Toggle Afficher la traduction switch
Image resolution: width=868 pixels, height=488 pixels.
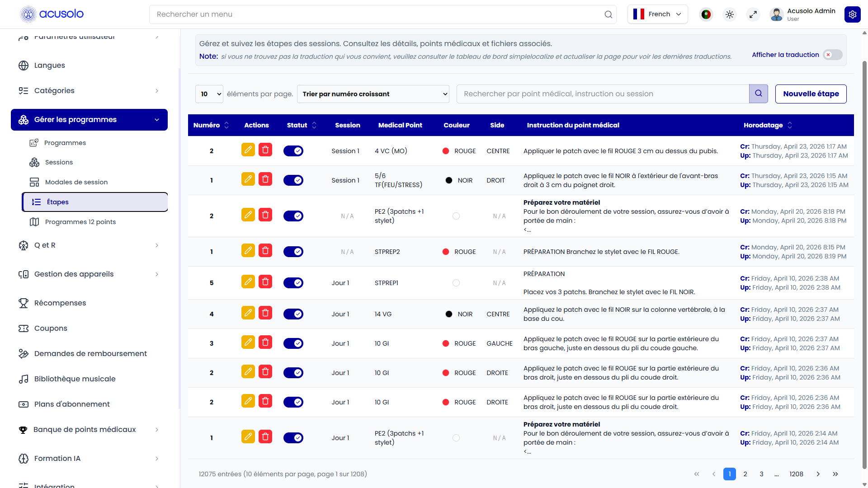pos(833,55)
